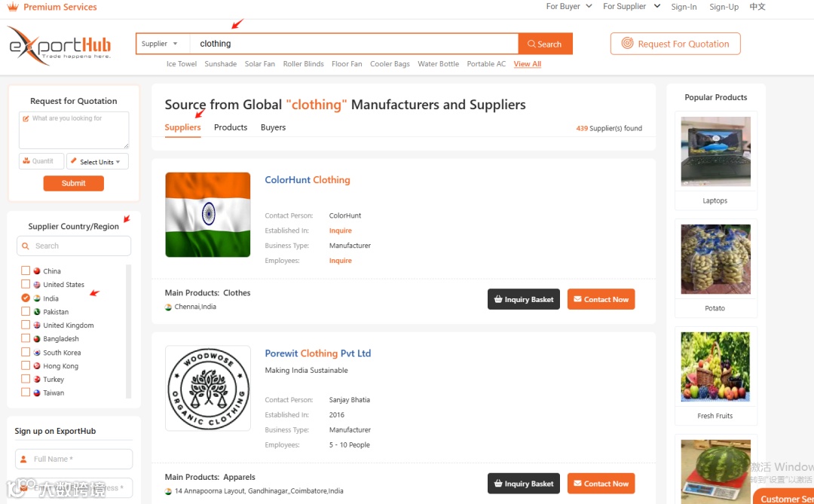Click Porewit Organic Clothing round logo
The height and width of the screenshot is (504, 814).
(208, 388)
